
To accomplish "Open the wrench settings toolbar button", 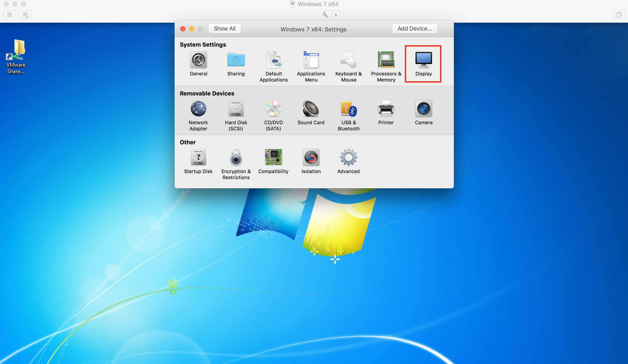I will click(325, 15).
